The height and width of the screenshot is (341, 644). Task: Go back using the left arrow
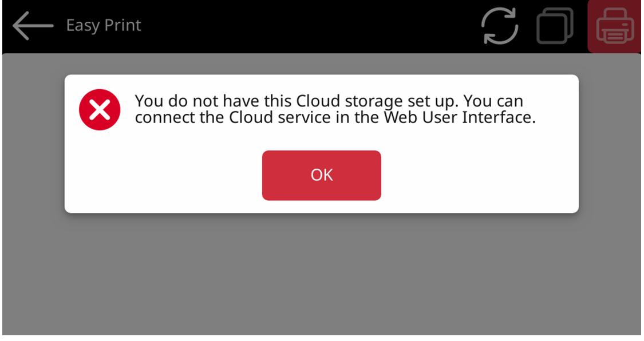pyautogui.click(x=33, y=26)
